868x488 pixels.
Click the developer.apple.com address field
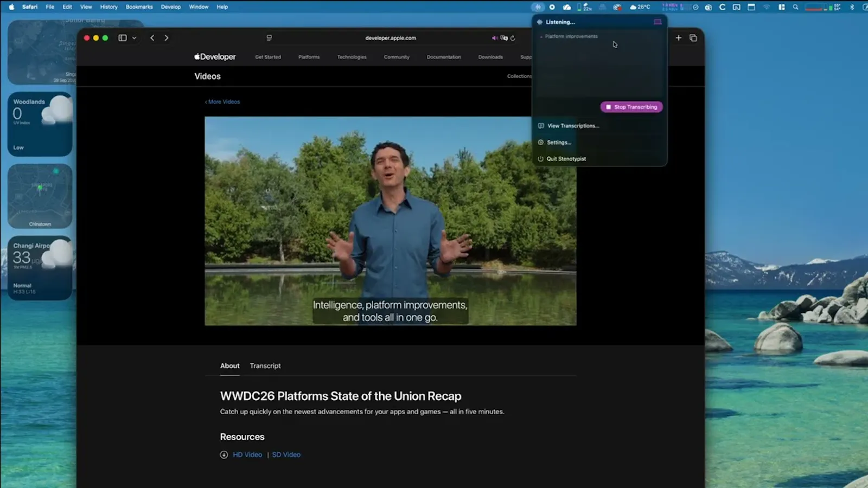tap(391, 38)
